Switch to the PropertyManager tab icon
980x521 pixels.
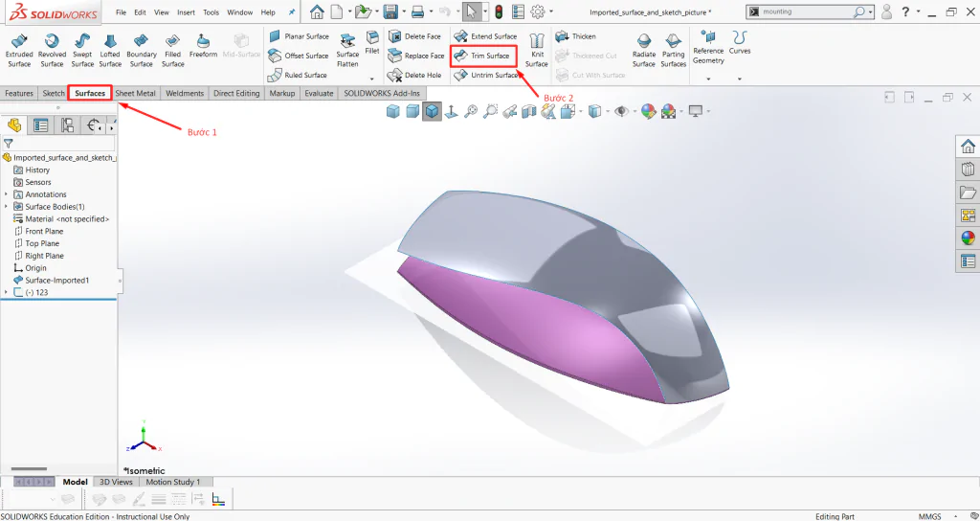click(41, 125)
